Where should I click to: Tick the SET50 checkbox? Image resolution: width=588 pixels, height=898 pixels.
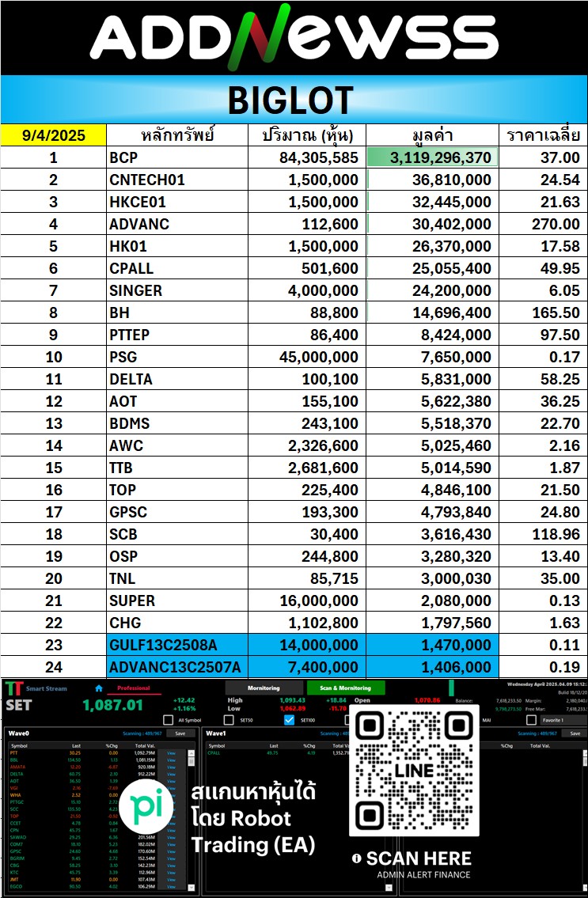(229, 720)
